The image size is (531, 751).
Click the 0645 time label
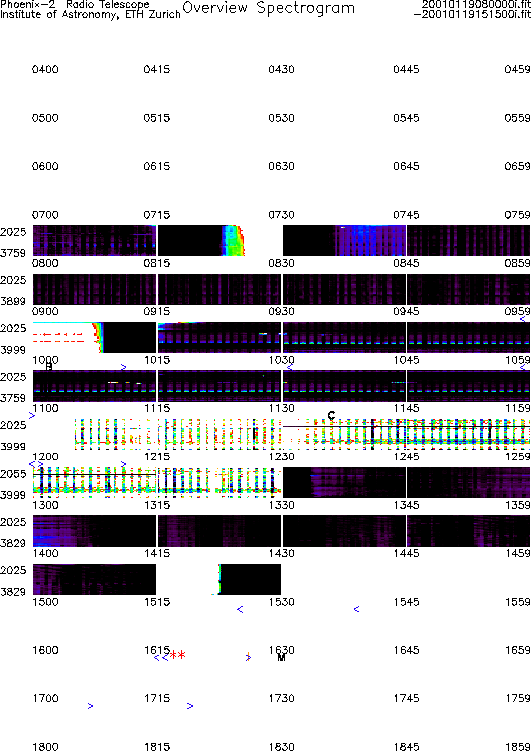click(x=406, y=166)
